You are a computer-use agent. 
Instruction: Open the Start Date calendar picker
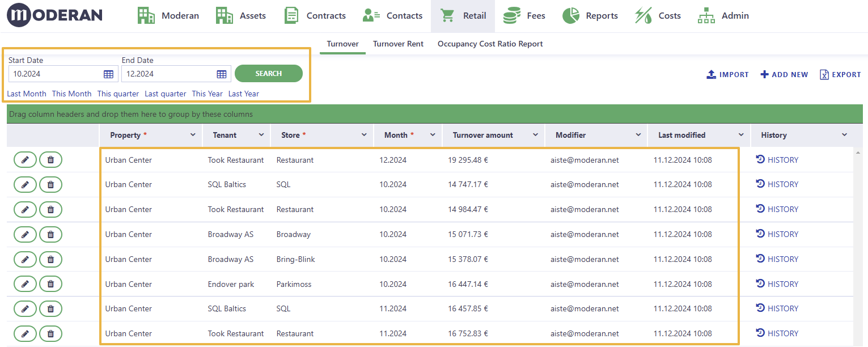tap(109, 74)
